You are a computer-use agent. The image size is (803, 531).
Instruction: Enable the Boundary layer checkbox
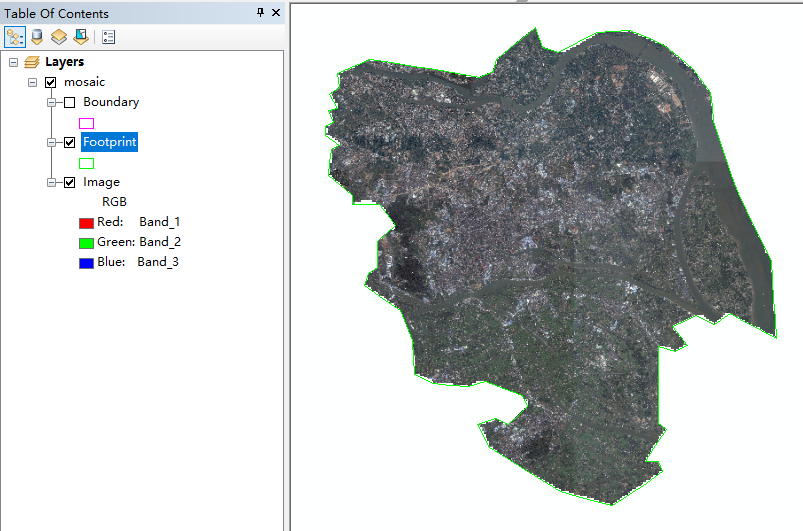(70, 102)
